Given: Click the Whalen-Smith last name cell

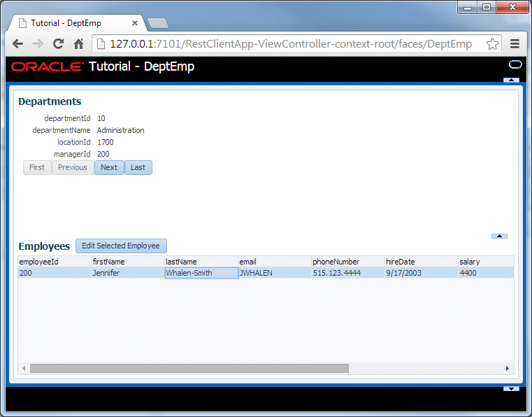Looking at the screenshot, I should point(201,273).
